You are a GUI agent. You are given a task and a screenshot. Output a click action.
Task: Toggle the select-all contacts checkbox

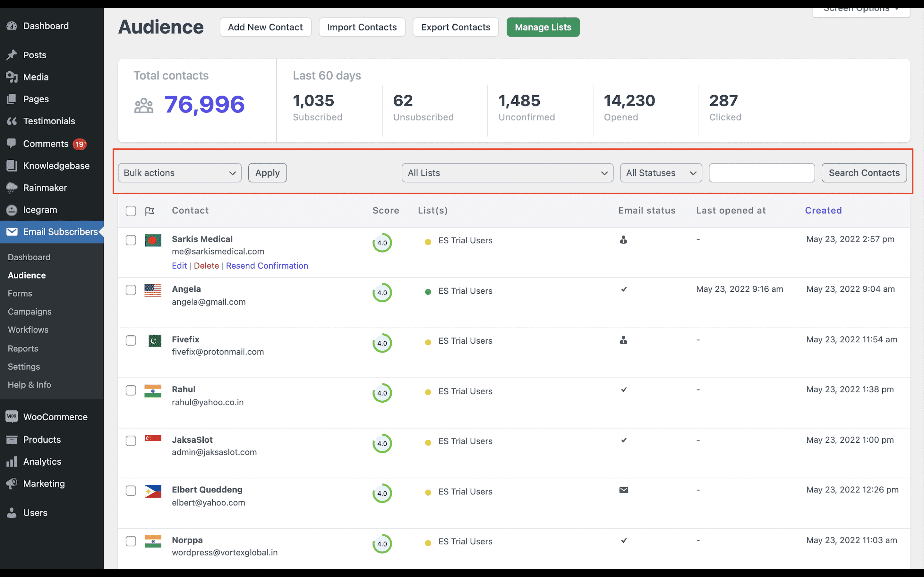[x=131, y=211]
